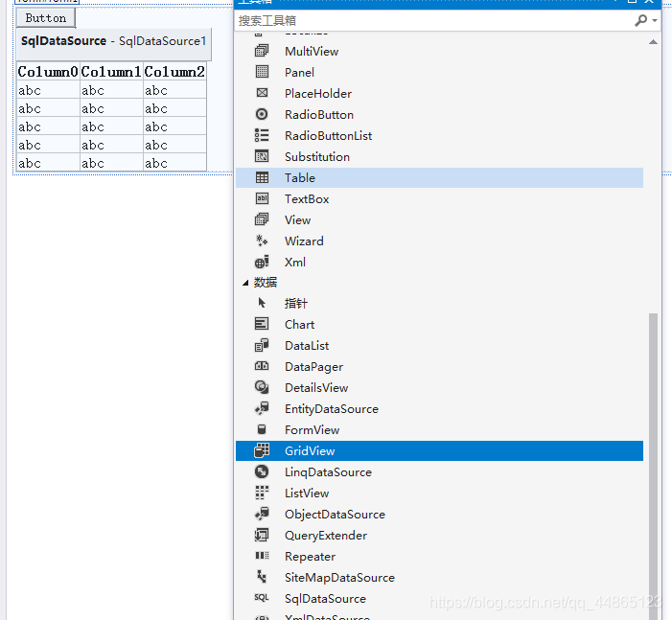Click the LinqDataSource label

click(x=328, y=472)
